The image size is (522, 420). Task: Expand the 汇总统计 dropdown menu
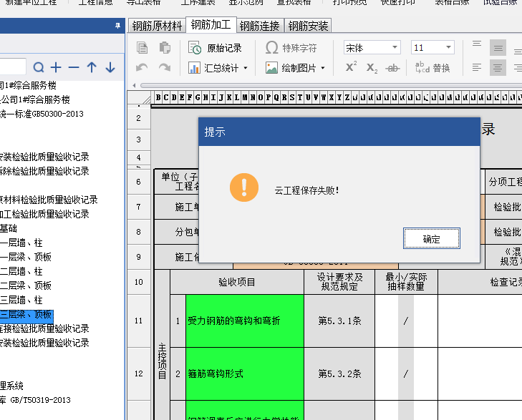[x=246, y=69]
